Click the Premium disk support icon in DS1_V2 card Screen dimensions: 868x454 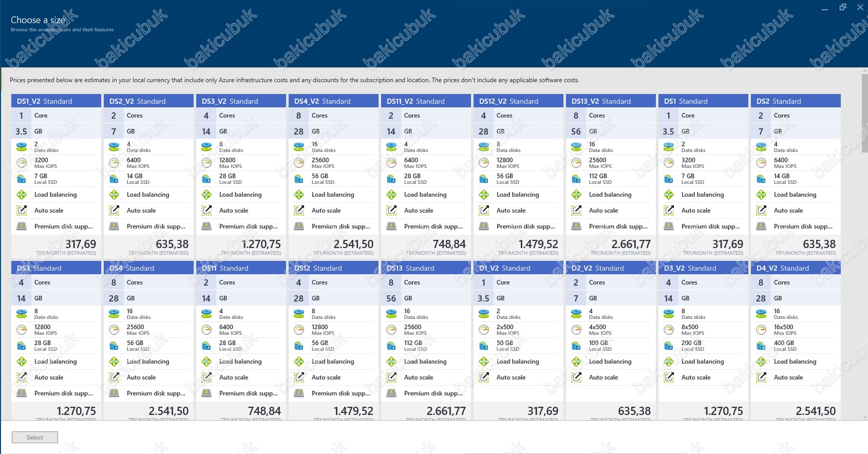click(x=22, y=226)
